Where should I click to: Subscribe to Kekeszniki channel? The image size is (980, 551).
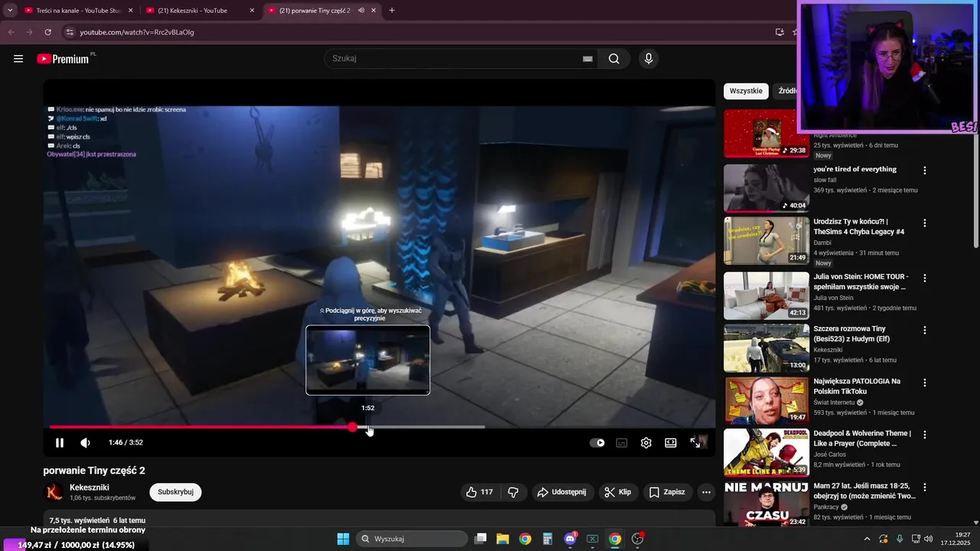pos(175,492)
